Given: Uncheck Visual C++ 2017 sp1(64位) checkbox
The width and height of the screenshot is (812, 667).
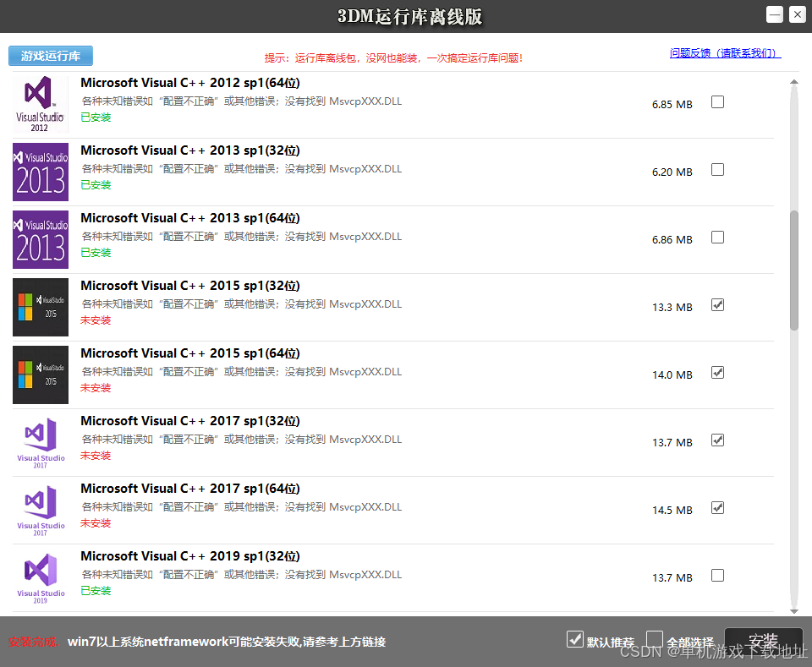Looking at the screenshot, I should [717, 507].
